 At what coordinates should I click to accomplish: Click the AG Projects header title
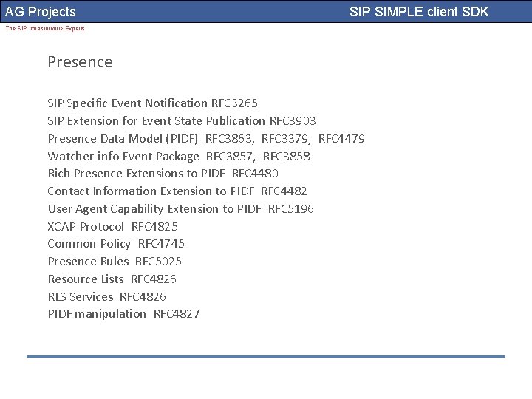pyautogui.click(x=41, y=12)
